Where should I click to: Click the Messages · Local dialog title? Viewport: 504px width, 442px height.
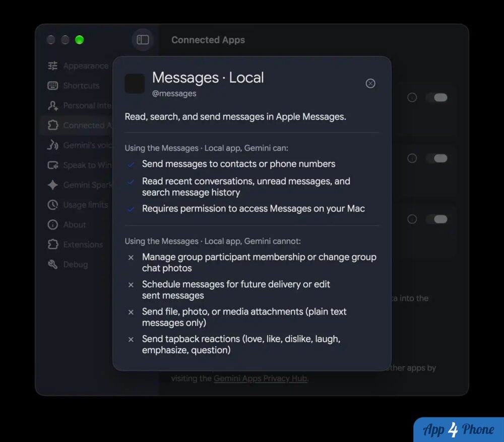[x=208, y=78]
